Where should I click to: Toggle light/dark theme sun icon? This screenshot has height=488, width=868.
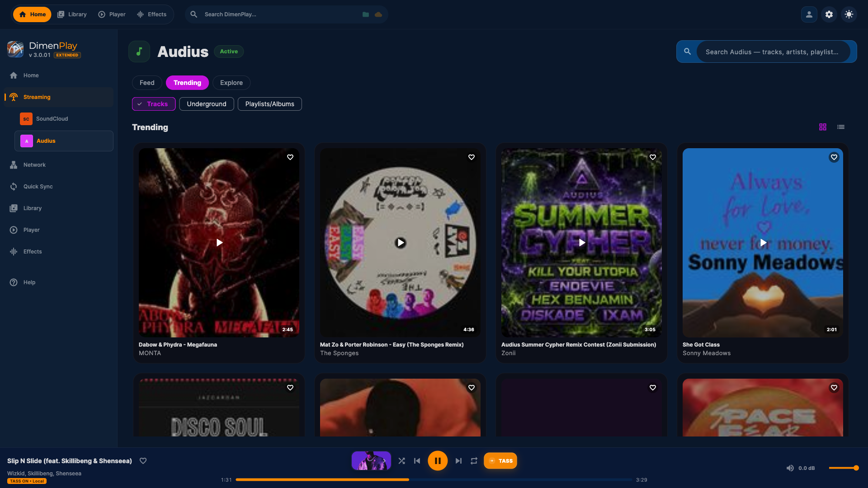[849, 14]
